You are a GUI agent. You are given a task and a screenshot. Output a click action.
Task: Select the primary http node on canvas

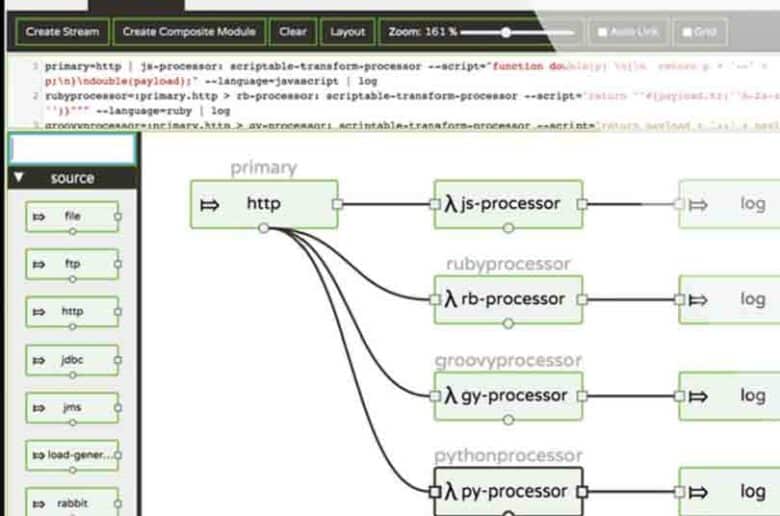pyautogui.click(x=264, y=204)
